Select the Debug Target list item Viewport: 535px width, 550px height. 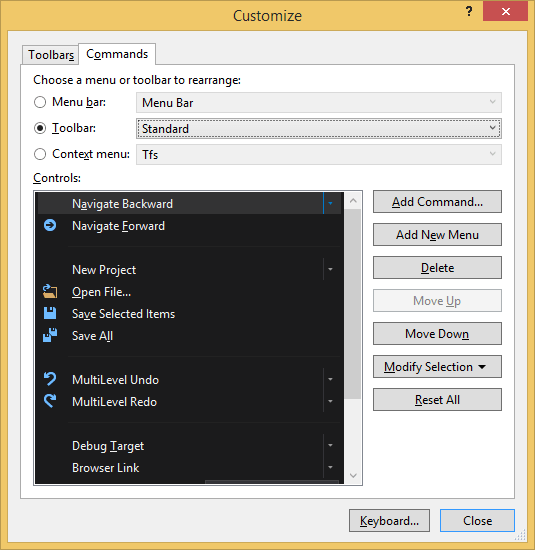click(x=189, y=445)
